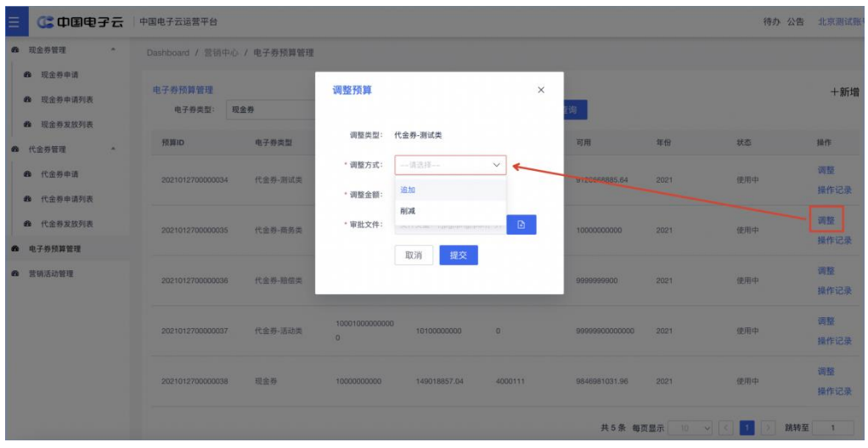Click the value 149018857.04

(x=440, y=382)
